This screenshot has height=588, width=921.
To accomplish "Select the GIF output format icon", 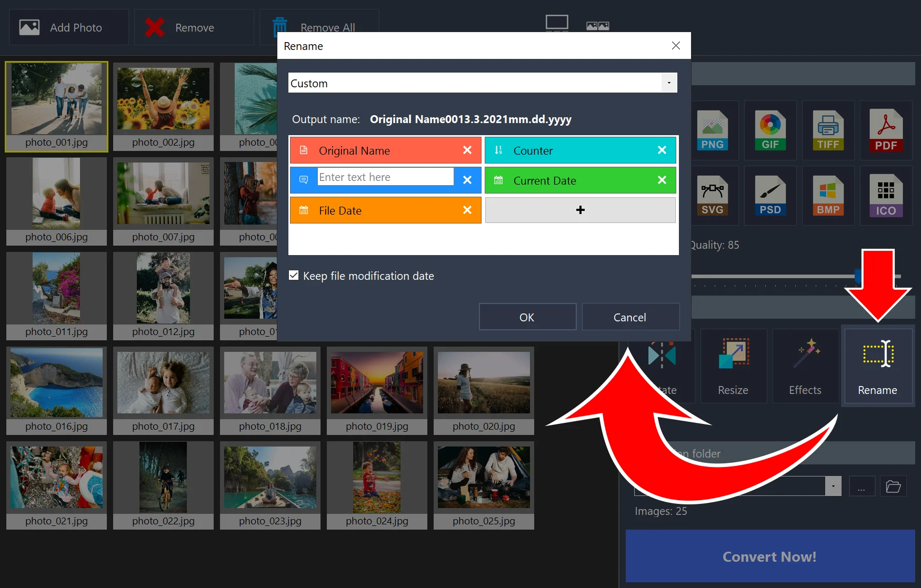I will tap(770, 130).
